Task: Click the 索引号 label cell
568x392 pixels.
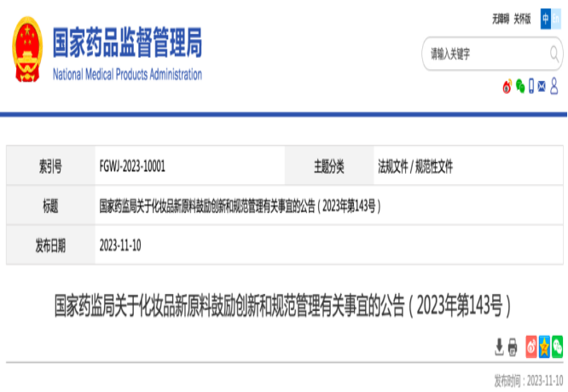Action: [50, 166]
